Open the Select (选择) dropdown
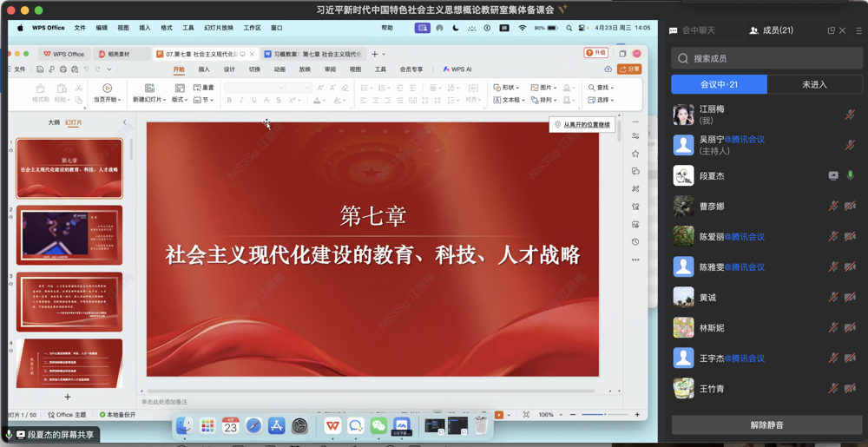Viewport: 868px width, 447px height. pos(602,100)
